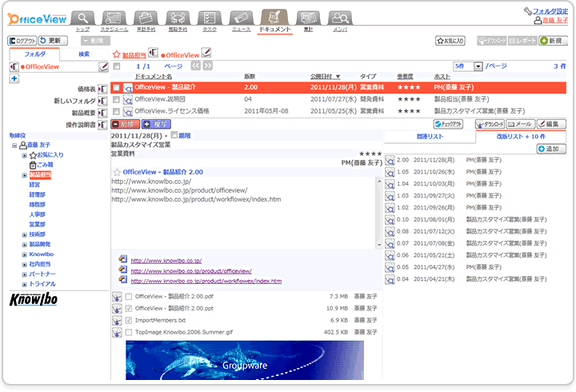Screen dimensions: 576x392
Task: Check the TopImage.Knowlbo.2006.Summer.gif checkbox
Action: pyautogui.click(x=129, y=332)
